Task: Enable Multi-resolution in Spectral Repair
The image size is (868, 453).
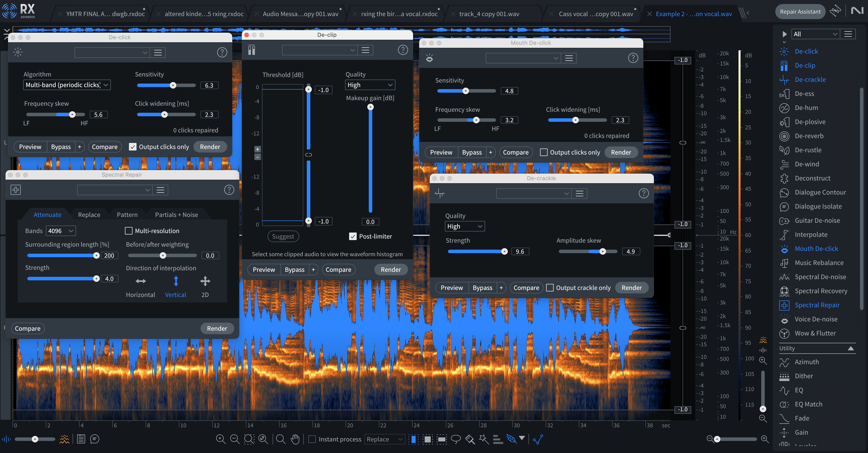Action: coord(128,231)
